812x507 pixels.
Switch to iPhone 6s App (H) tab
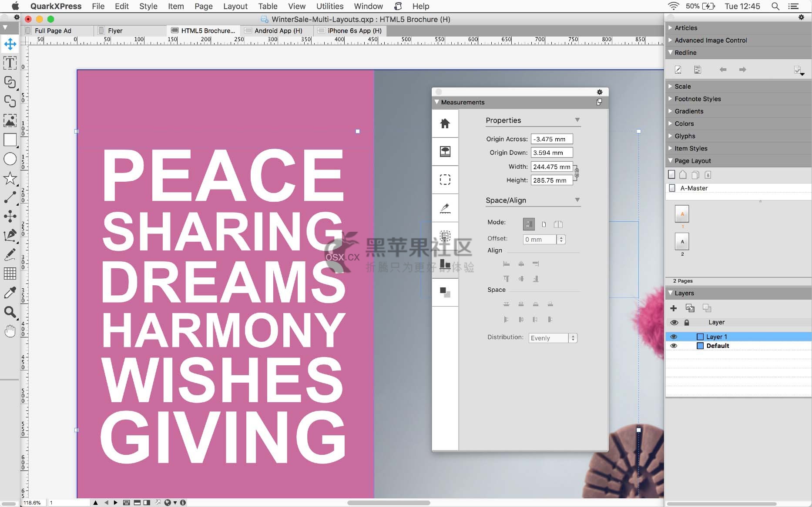pyautogui.click(x=351, y=30)
